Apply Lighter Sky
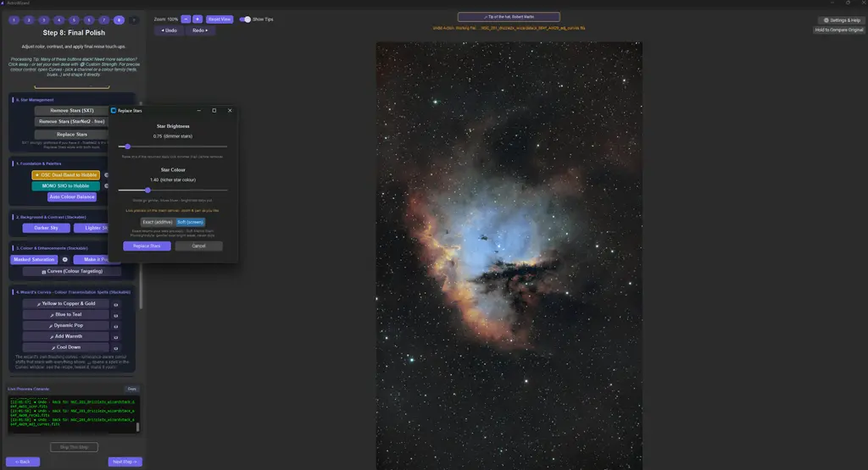Image resolution: width=868 pixels, height=470 pixels. 92,228
